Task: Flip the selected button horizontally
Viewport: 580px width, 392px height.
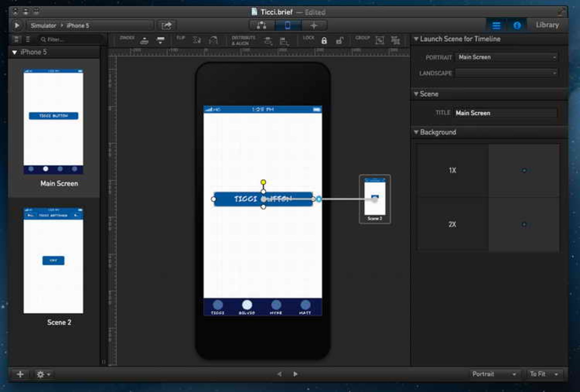Action: (196, 40)
